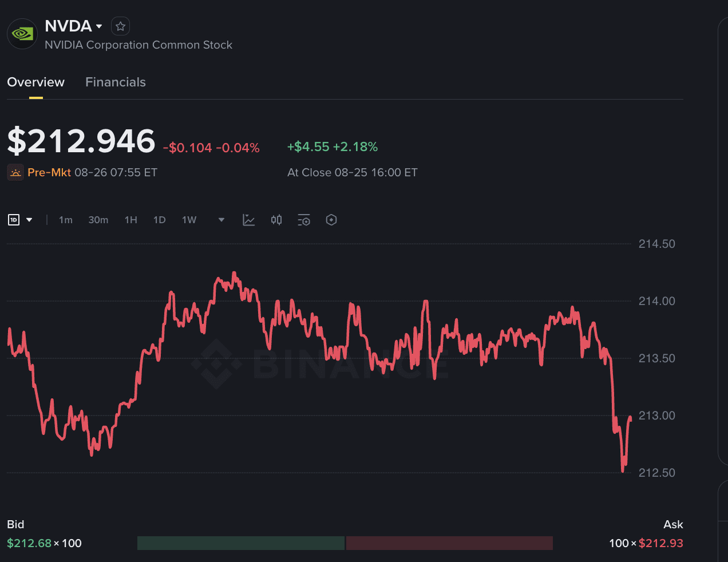Screen dimensions: 728x562
Task: Click the At Close 08-25 16:00 ET text
Action: [353, 172]
